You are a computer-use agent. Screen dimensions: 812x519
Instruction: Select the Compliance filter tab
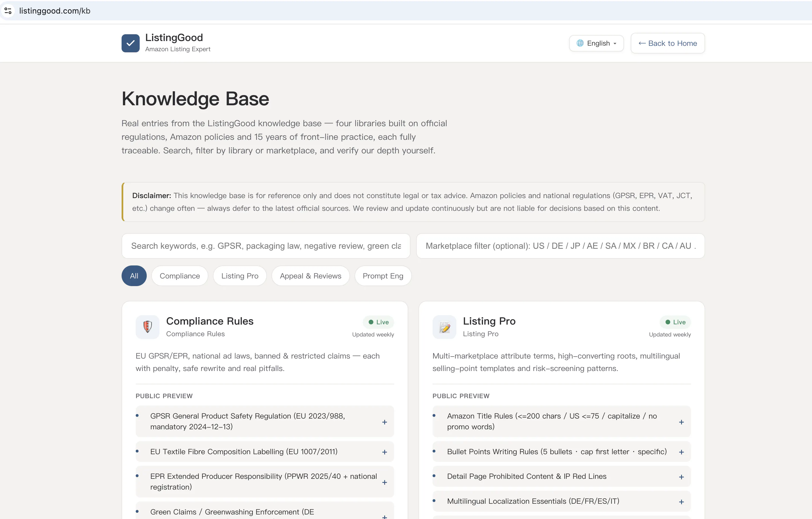(180, 276)
